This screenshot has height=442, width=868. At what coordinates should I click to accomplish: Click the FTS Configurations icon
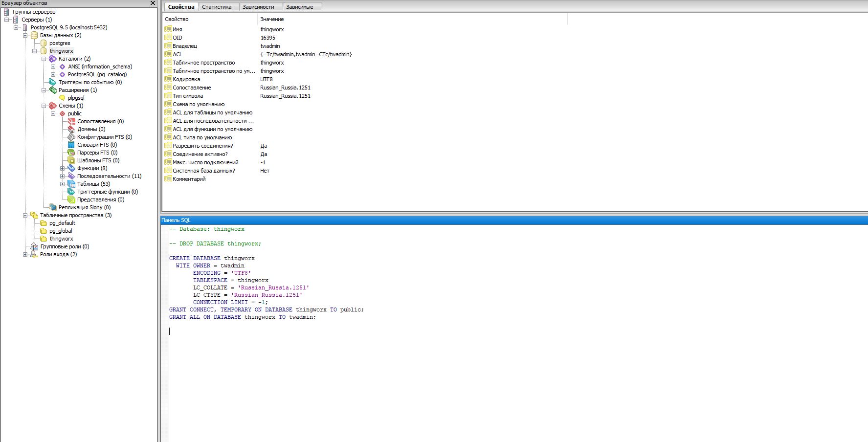click(71, 137)
